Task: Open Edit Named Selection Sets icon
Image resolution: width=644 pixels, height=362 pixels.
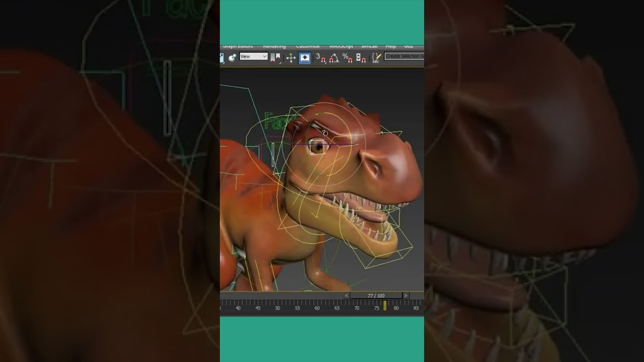Action: coord(376,58)
